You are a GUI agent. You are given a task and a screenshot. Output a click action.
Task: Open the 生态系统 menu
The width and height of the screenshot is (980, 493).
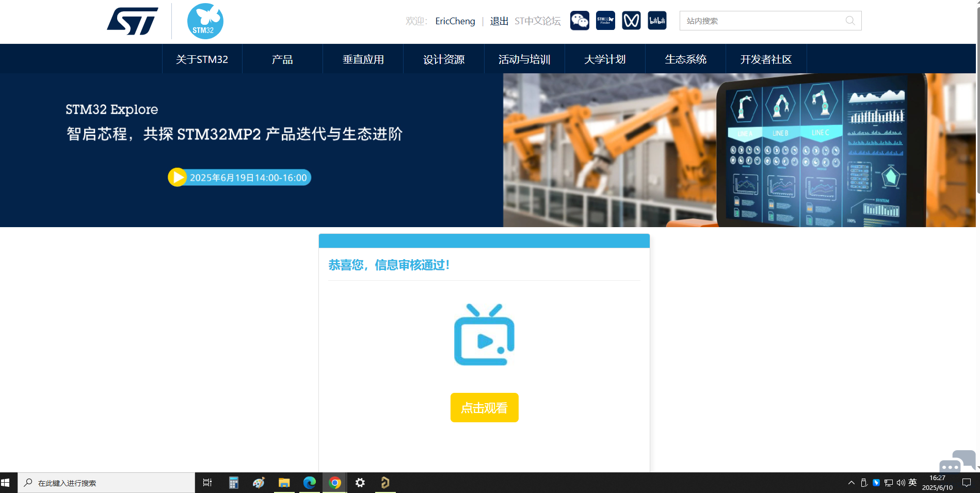685,59
